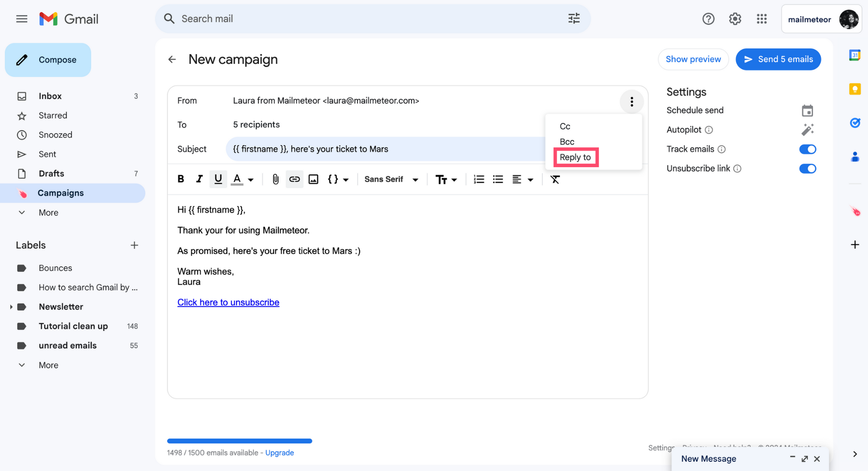The width and height of the screenshot is (868, 471).
Task: Insert a link using the link icon
Action: pos(294,179)
